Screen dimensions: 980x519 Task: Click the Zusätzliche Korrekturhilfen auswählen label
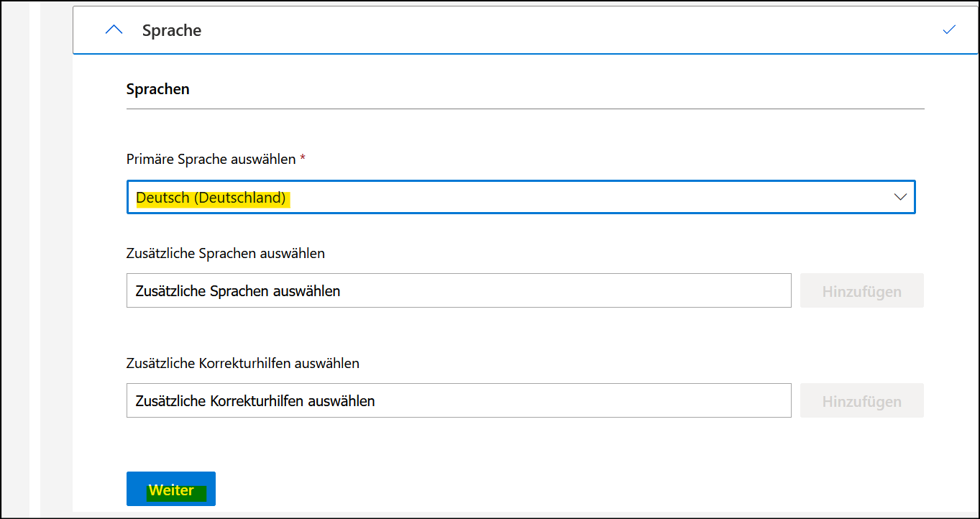[242, 363]
